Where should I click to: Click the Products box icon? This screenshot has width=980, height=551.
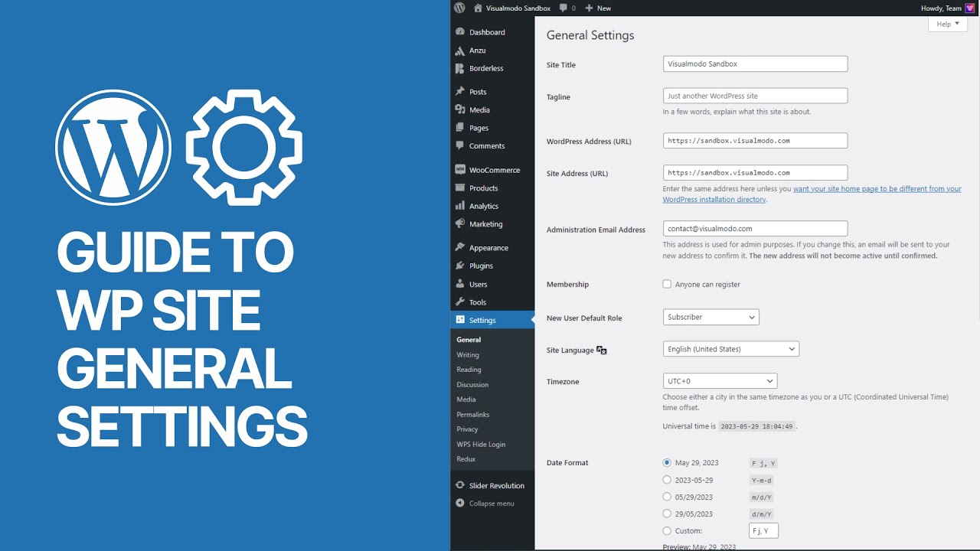(459, 187)
